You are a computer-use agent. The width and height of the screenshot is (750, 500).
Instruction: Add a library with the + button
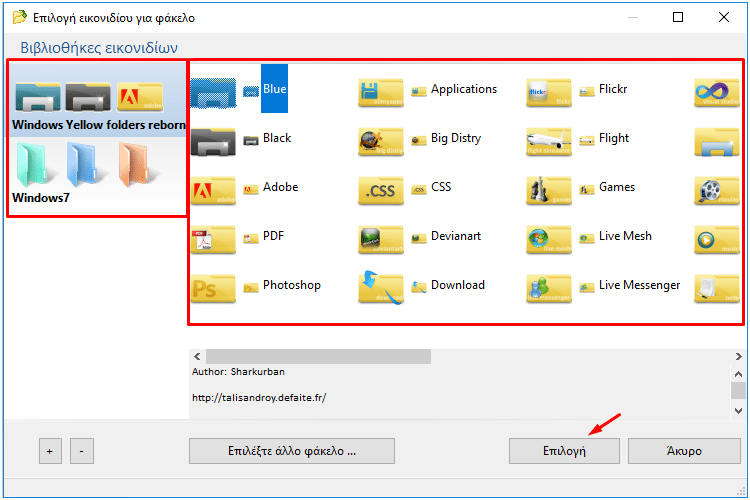point(50,451)
